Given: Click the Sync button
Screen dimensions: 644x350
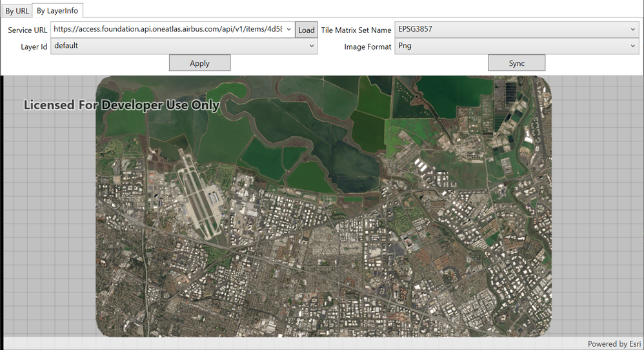Looking at the screenshot, I should coord(517,63).
